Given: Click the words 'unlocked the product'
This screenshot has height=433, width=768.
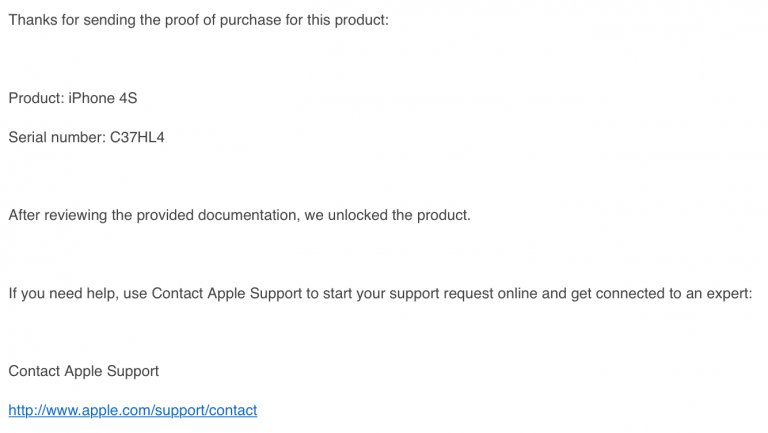Looking at the screenshot, I should click(399, 216).
